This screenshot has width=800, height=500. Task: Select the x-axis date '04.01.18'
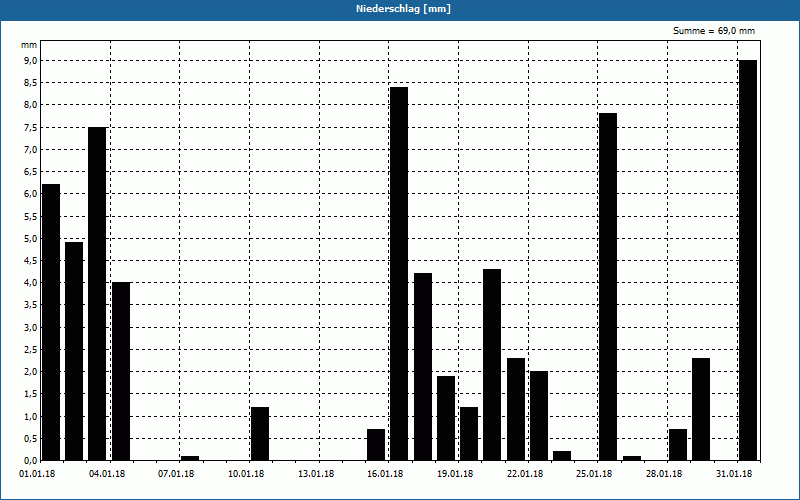107,474
